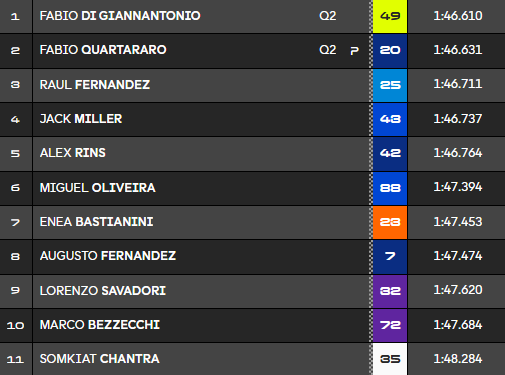
Task: Open Jack Miller rider name
Action: [81, 119]
